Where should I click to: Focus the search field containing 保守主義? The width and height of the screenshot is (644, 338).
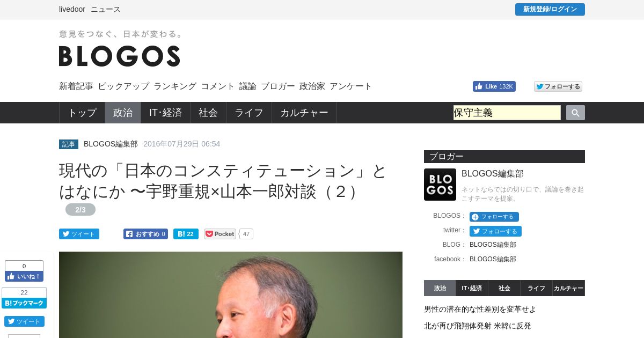(x=507, y=113)
